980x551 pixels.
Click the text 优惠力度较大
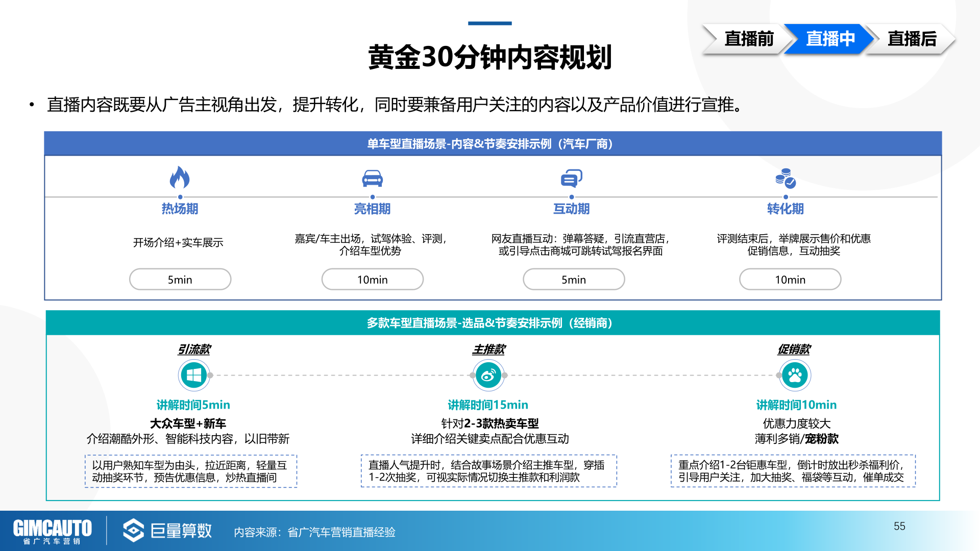pyautogui.click(x=796, y=423)
